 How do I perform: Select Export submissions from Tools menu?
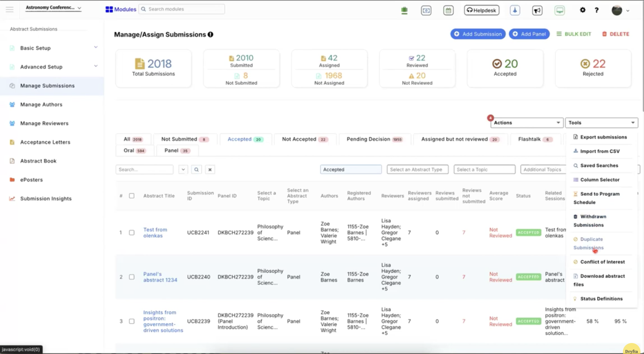(x=601, y=137)
